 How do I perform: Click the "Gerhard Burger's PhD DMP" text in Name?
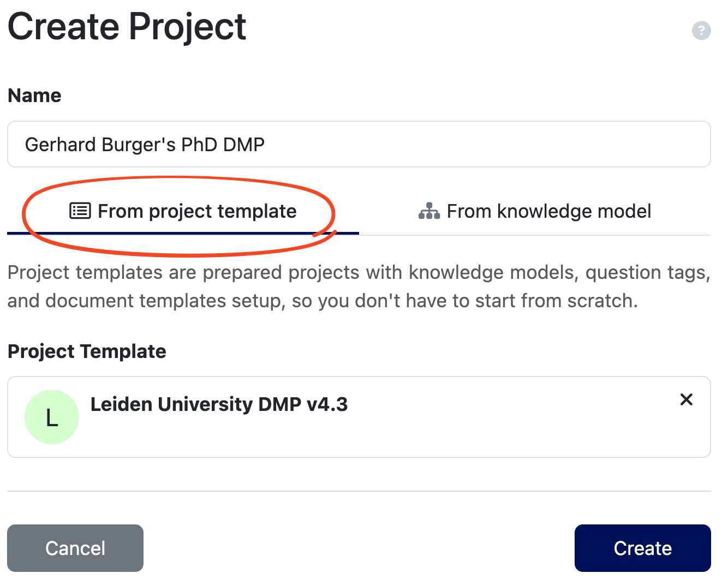pyautogui.click(x=145, y=145)
